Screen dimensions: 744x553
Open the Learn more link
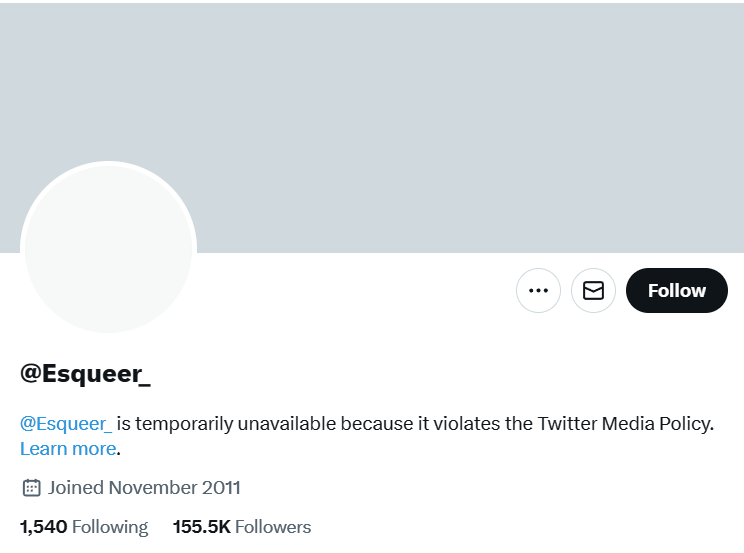coord(68,449)
